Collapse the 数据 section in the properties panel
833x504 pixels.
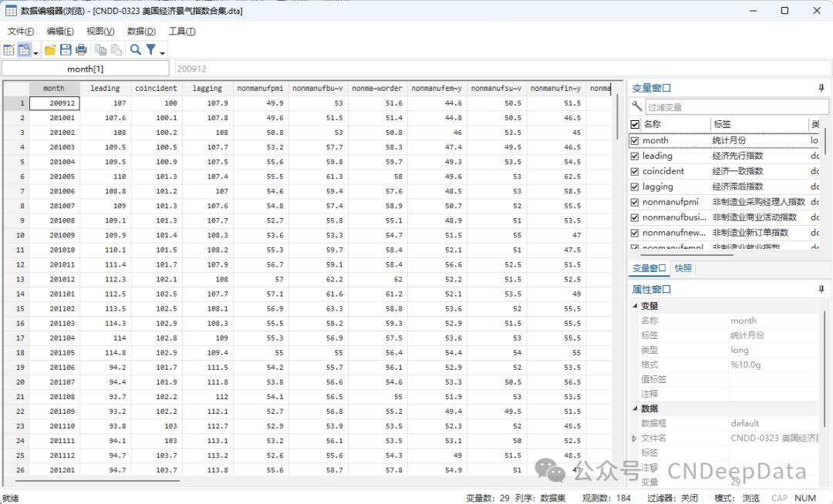click(x=635, y=408)
